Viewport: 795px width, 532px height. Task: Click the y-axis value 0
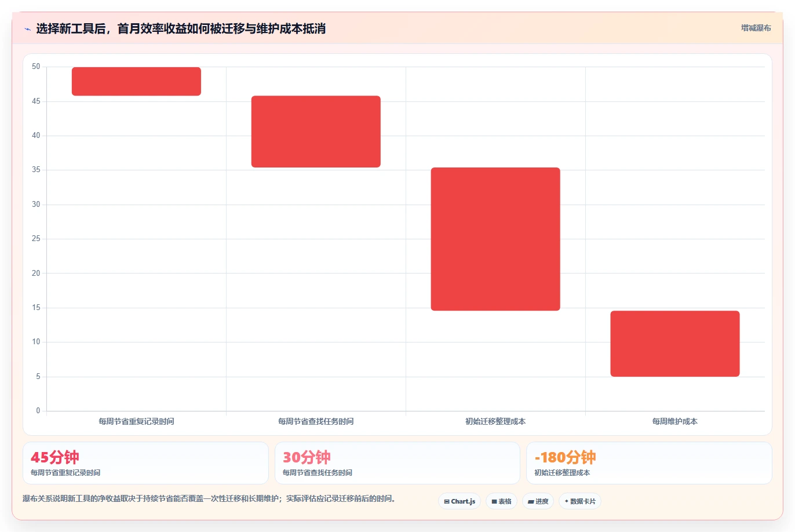click(x=38, y=411)
